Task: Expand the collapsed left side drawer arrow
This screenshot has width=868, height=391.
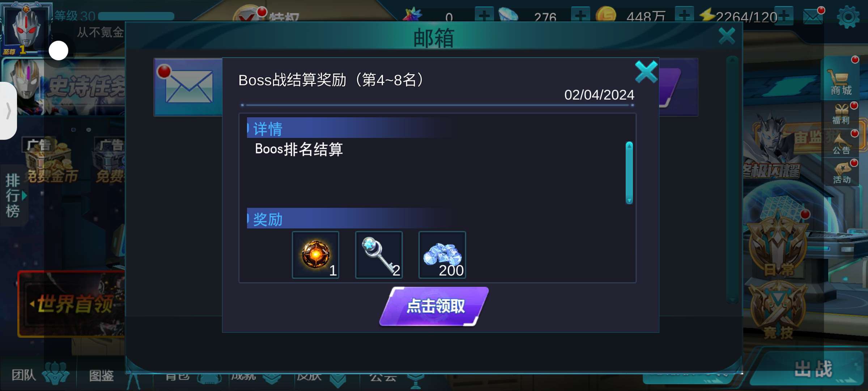Action: 8,110
